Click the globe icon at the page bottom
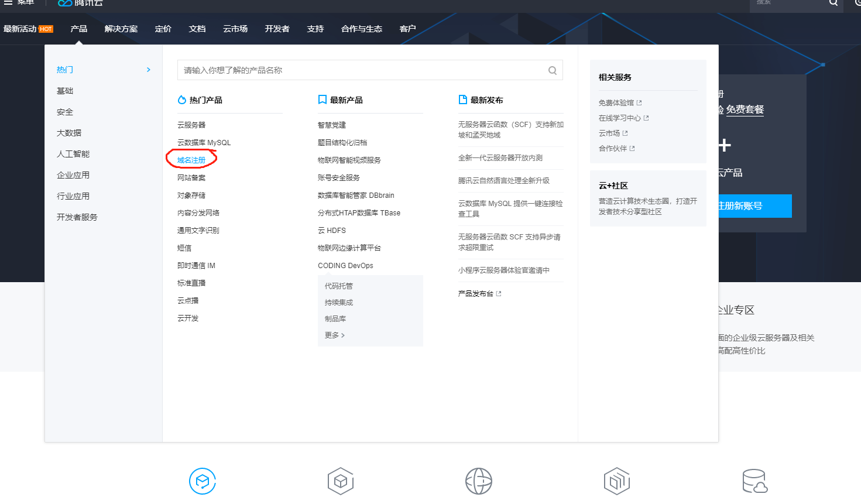Viewport: 861px width, 504px height. pos(478,481)
